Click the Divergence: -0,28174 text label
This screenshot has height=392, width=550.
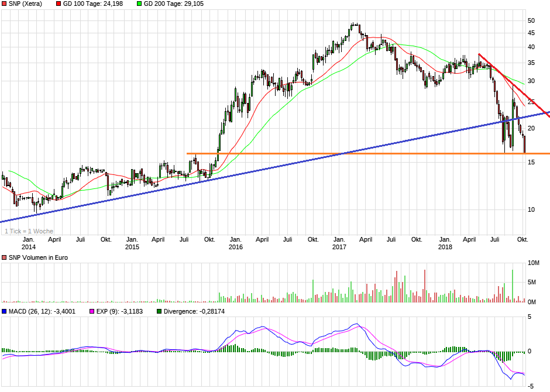tap(194, 311)
